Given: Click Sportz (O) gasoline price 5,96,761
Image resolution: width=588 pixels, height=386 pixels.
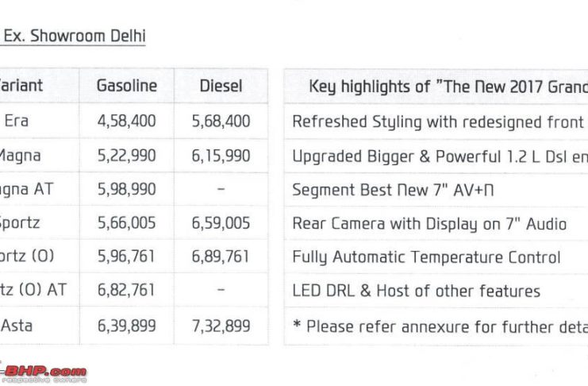Looking at the screenshot, I should click(x=127, y=257).
